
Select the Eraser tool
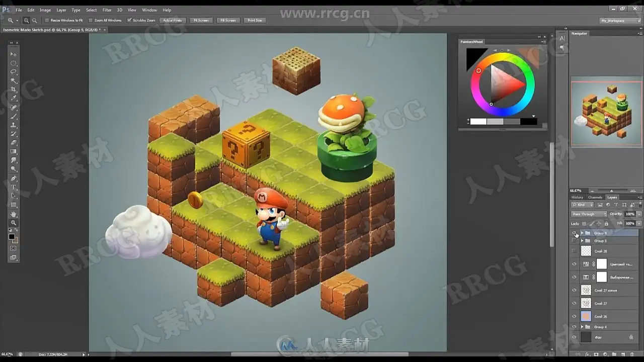pos(14,143)
